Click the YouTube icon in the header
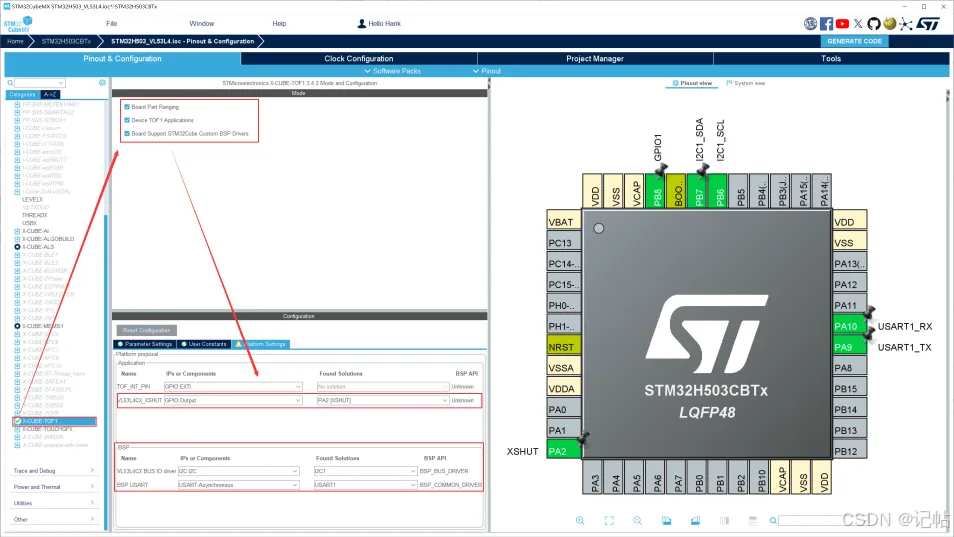The height and width of the screenshot is (537, 954). click(x=842, y=23)
